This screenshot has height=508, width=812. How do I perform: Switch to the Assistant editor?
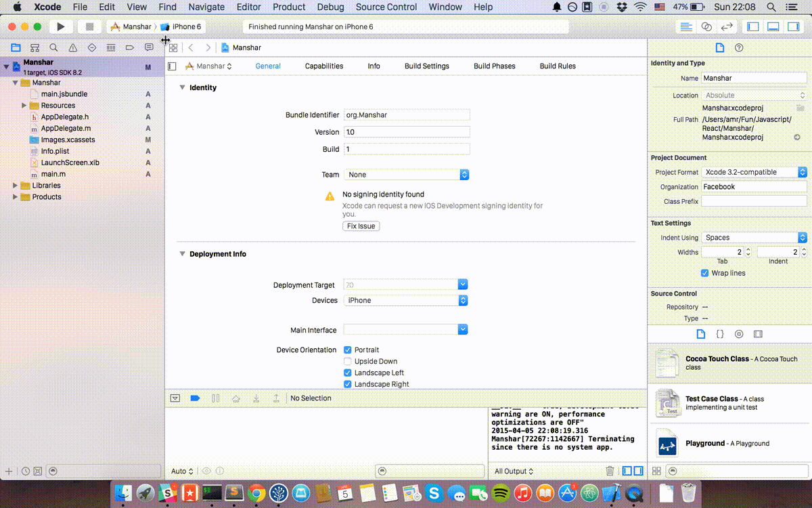point(706,26)
